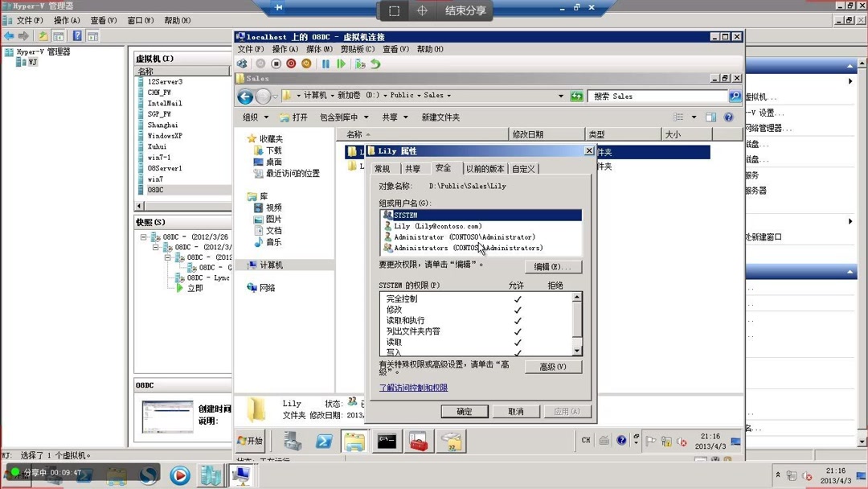Refresh the Sales folder with the green arrows
This screenshot has width=868, height=489.
coord(577,96)
